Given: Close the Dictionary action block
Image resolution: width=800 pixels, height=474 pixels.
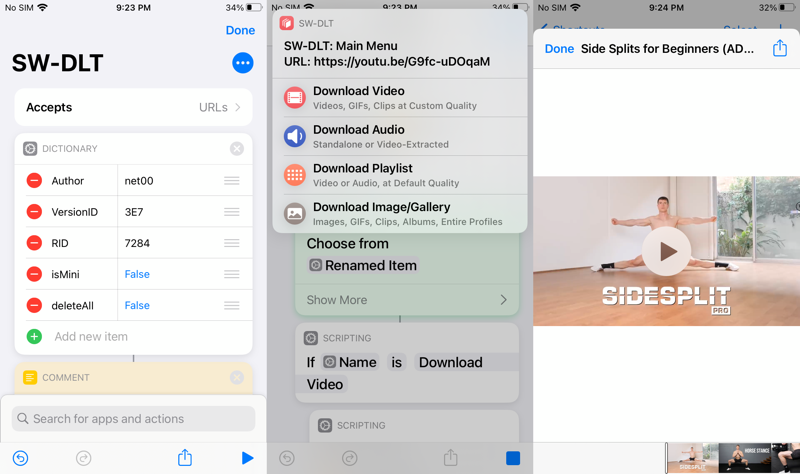Looking at the screenshot, I should [x=237, y=149].
